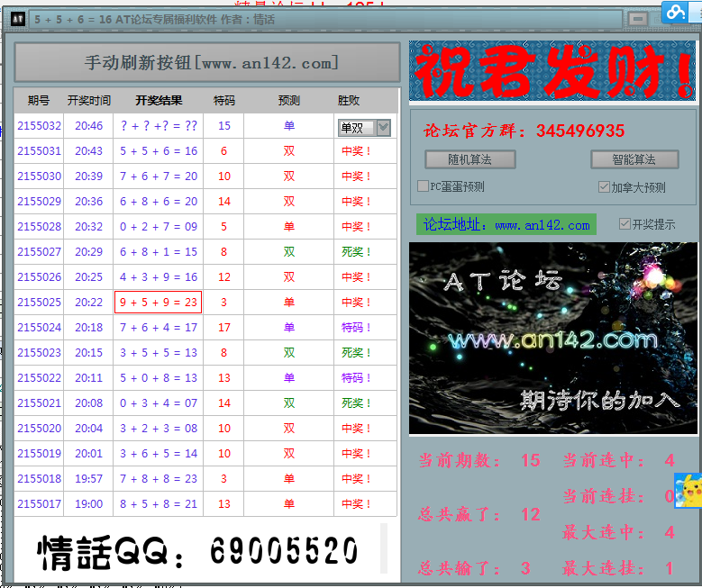Click the 期号 column header
Viewport: 702px width, 588px height.
39,101
